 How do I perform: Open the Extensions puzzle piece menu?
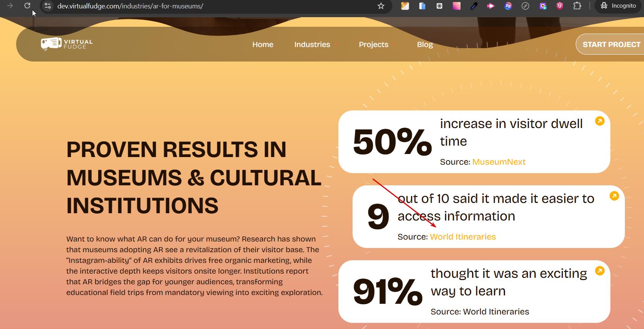(577, 6)
